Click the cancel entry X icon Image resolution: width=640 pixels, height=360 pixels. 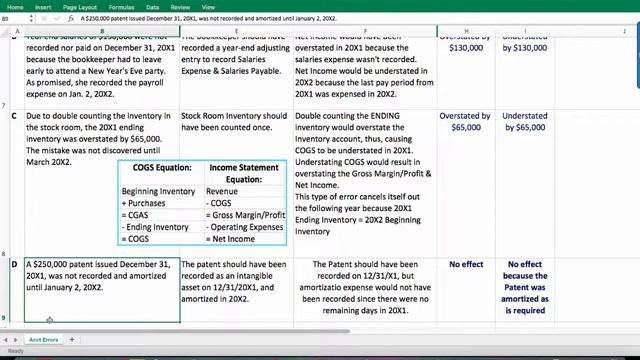44,18
